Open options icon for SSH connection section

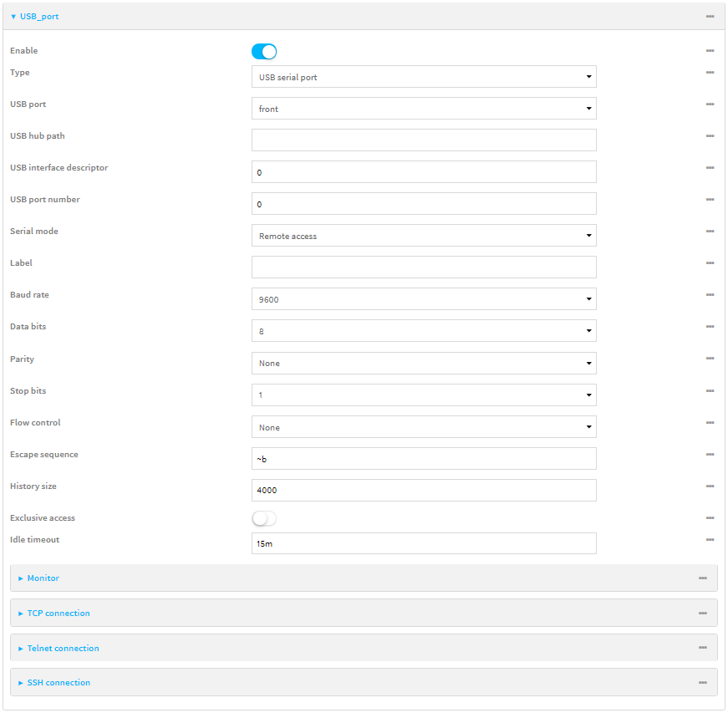pos(702,683)
